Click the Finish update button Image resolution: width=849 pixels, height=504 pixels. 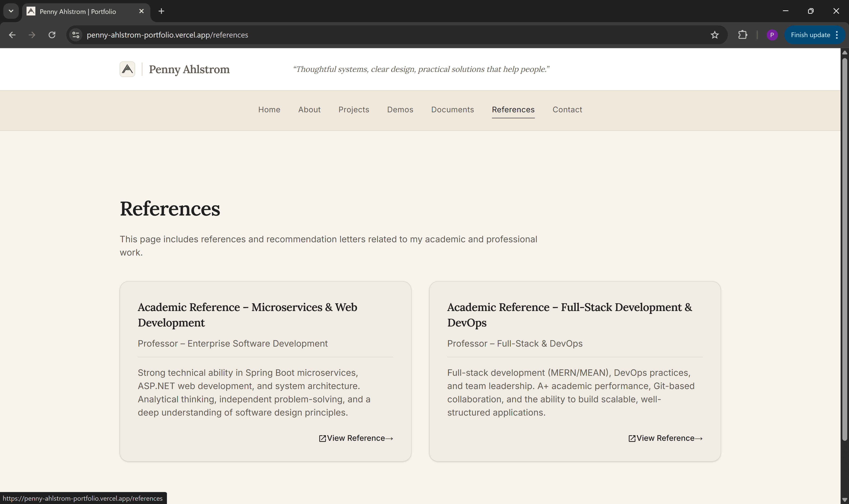tap(810, 35)
